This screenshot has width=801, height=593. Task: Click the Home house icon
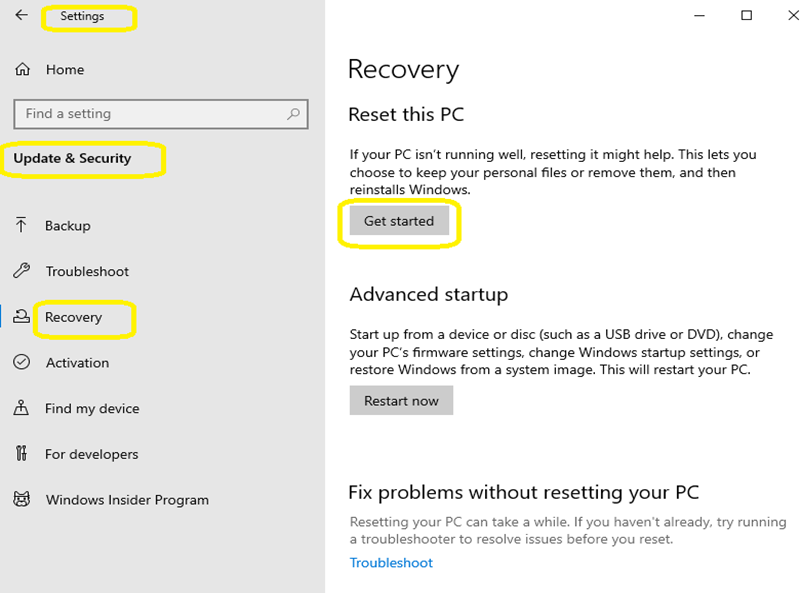(x=22, y=70)
